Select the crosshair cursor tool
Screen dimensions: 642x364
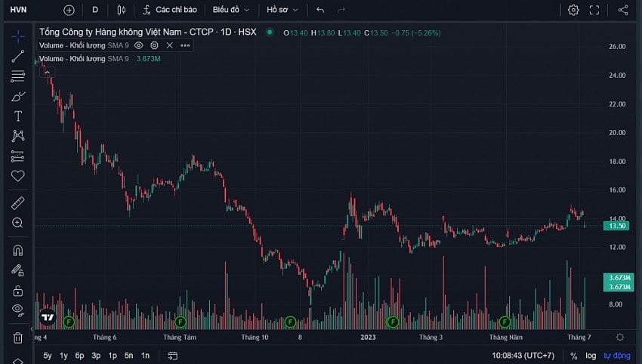point(18,36)
